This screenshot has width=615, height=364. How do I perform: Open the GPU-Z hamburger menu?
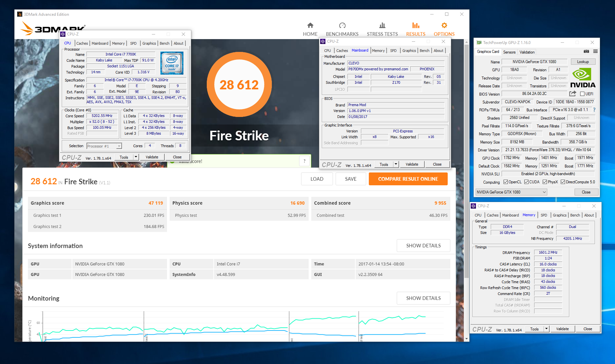[595, 52]
